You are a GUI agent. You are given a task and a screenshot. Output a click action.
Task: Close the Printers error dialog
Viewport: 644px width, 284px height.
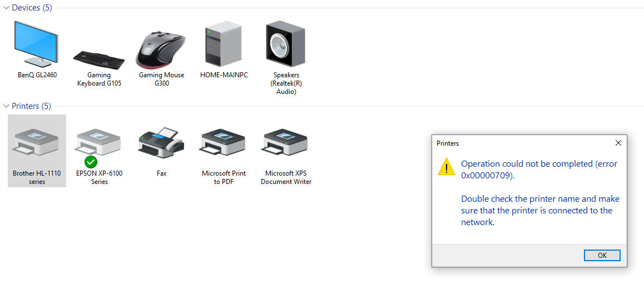618,143
